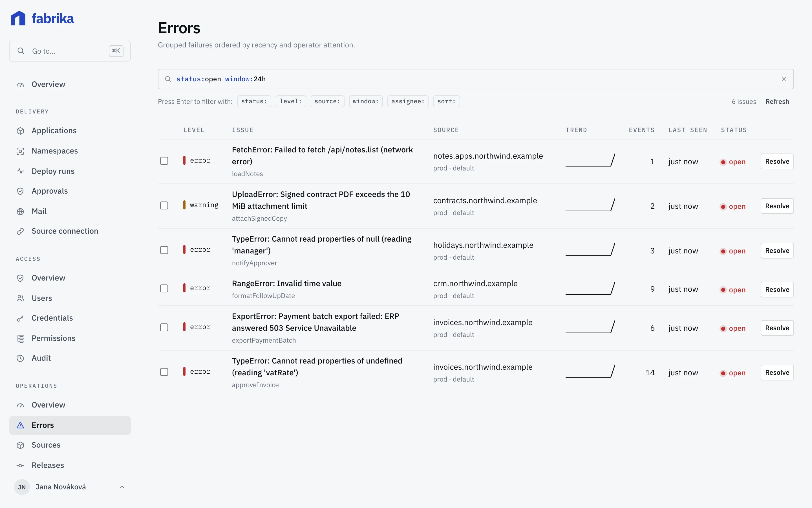Viewport: 812px width, 508px height.
Task: Click into the status:open window:24h filter field
Action: coord(475,79)
